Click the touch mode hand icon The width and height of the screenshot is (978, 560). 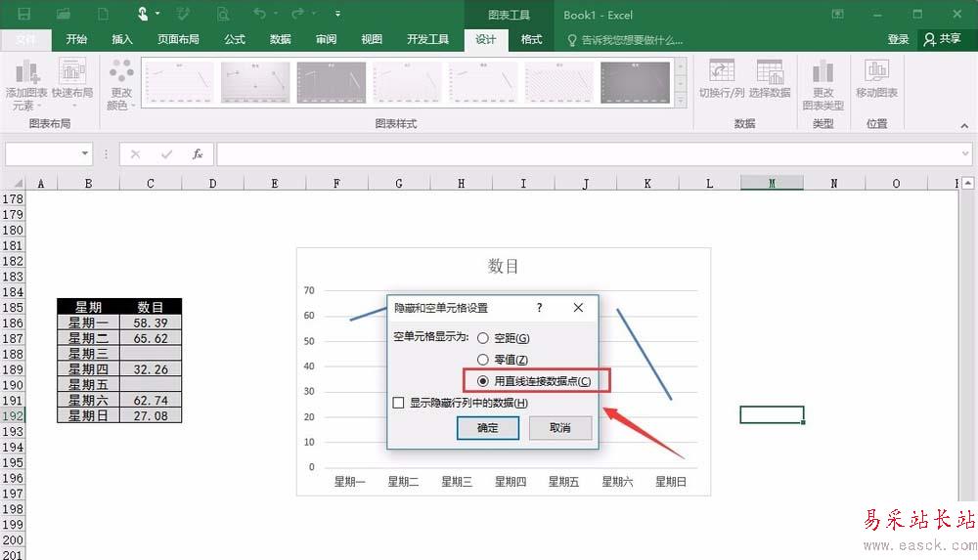click(x=143, y=14)
